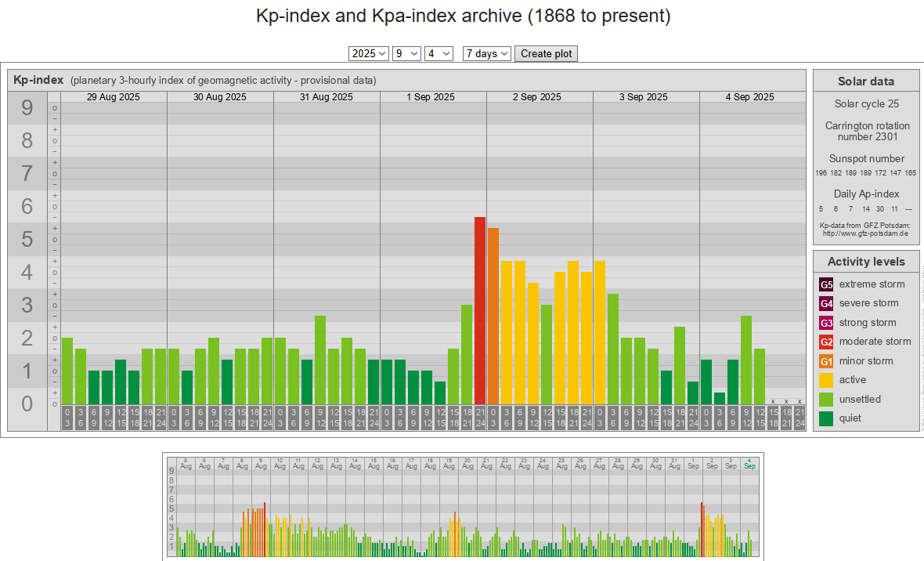Open the gfz-potsdam.de data source link
The image size is (924, 561).
coord(865,233)
